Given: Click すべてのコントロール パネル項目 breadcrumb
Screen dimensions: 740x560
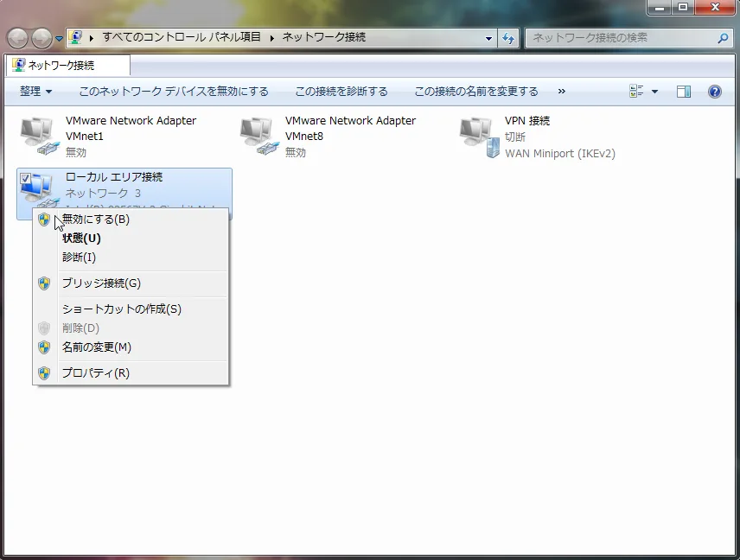Looking at the screenshot, I should click(182, 37).
